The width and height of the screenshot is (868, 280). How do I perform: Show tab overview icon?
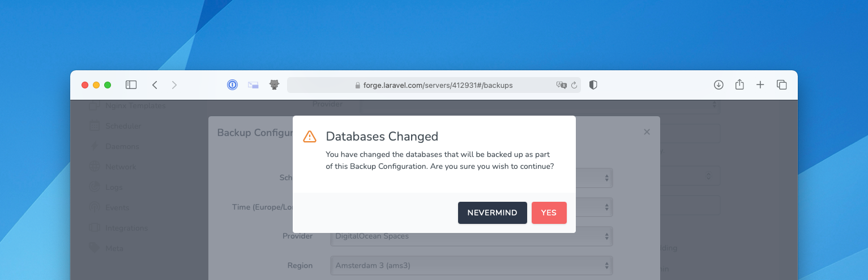782,85
